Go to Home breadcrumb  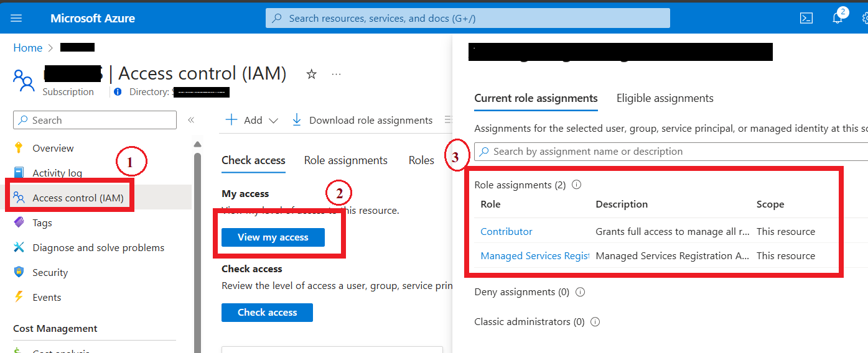[28, 48]
